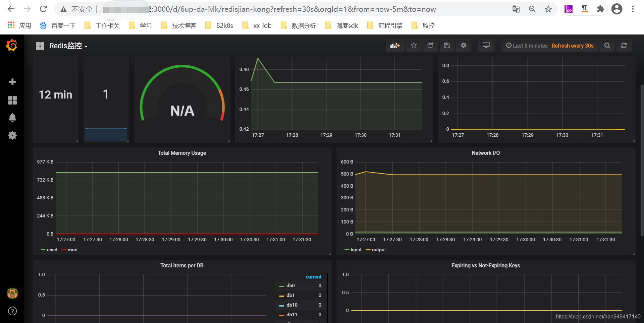The image size is (644, 323).
Task: Open the Grafana home logo
Action: coord(12,45)
